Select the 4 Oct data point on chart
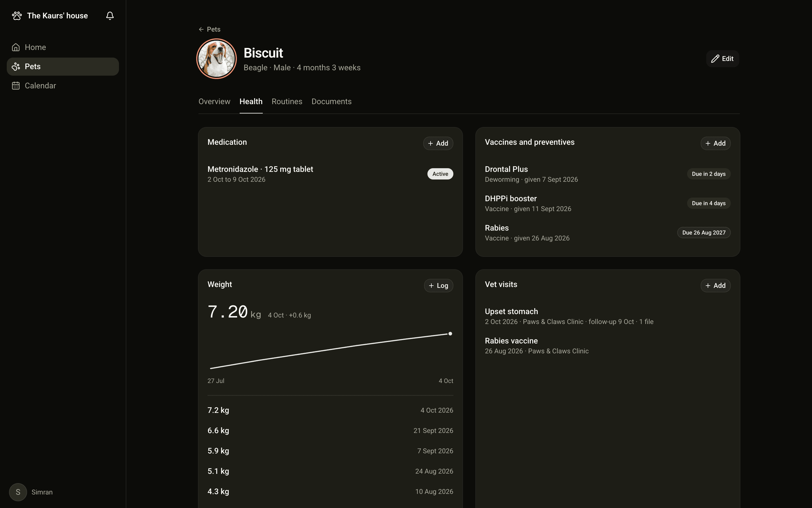The image size is (812, 508). 450,334
